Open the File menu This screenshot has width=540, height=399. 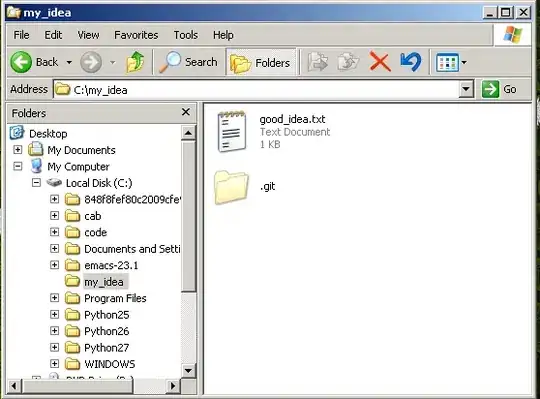pos(21,35)
